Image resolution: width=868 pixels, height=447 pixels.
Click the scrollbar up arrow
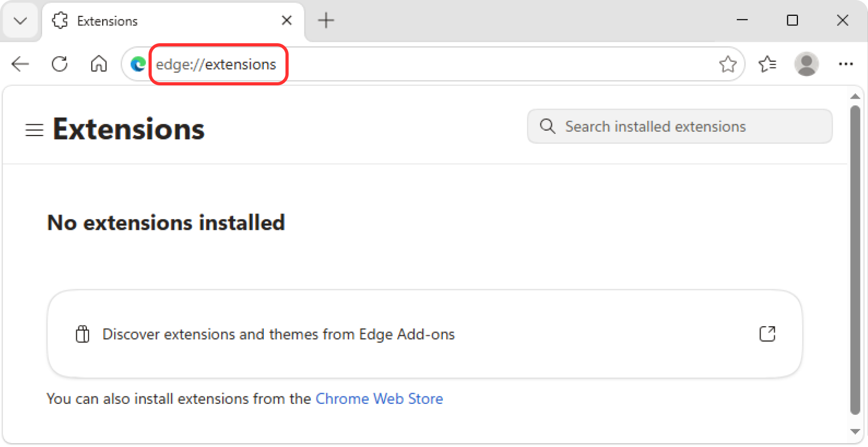point(855,96)
